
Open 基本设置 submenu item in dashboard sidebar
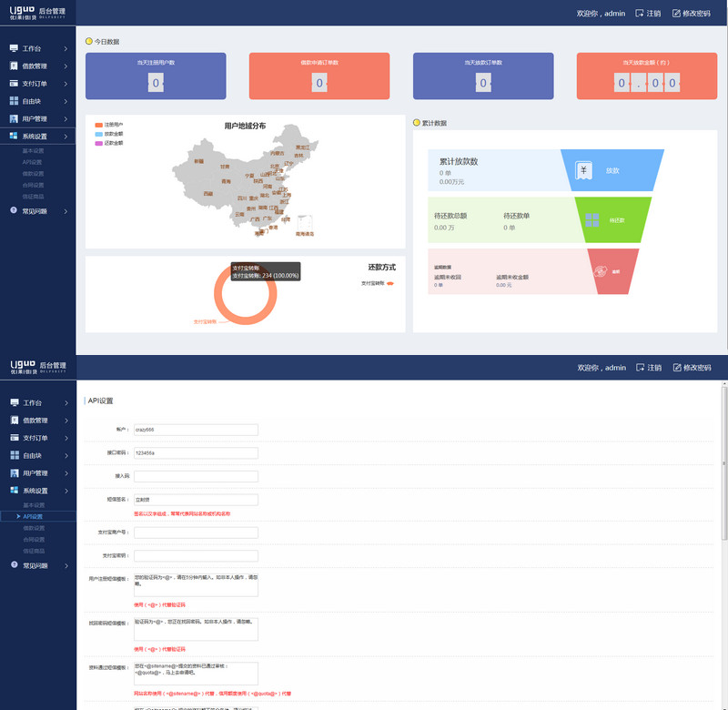(x=33, y=151)
